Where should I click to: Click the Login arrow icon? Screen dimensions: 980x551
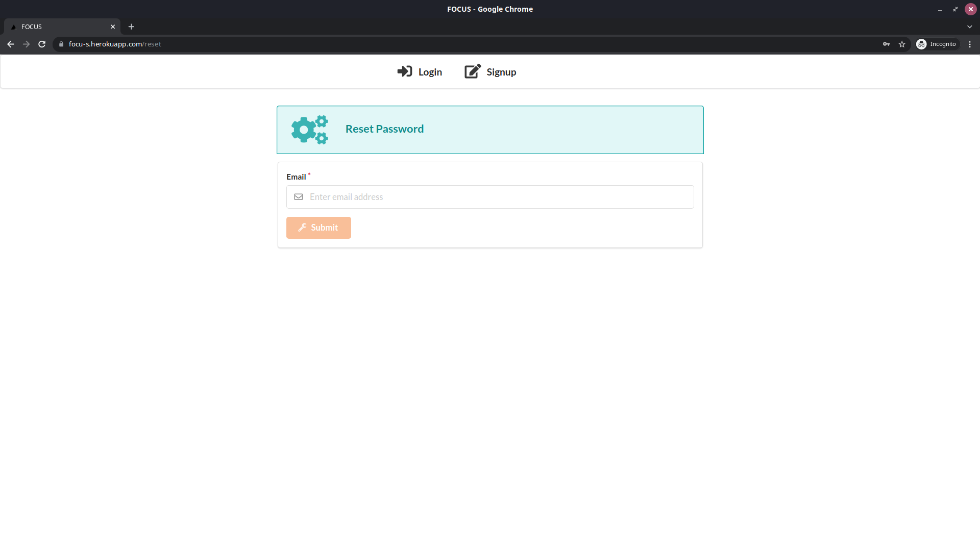point(404,71)
